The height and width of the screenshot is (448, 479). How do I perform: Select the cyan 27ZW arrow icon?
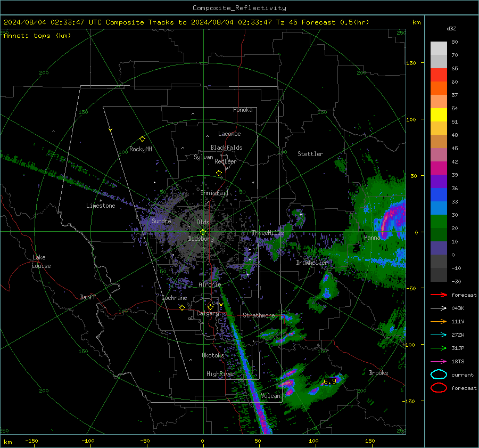click(439, 335)
